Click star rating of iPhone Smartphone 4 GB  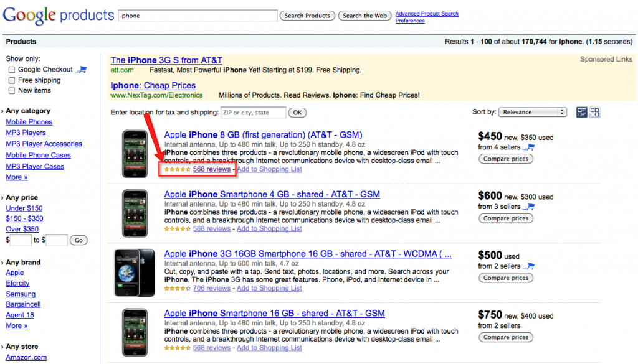coord(178,229)
